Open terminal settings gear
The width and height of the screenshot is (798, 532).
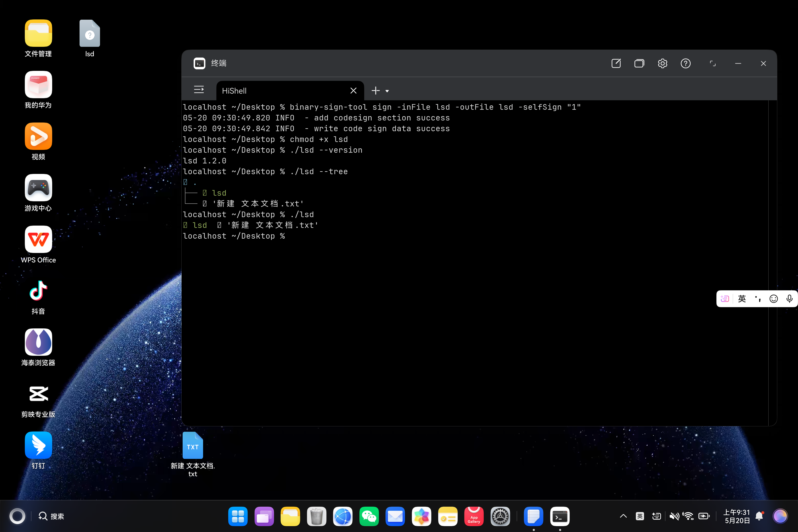662,63
